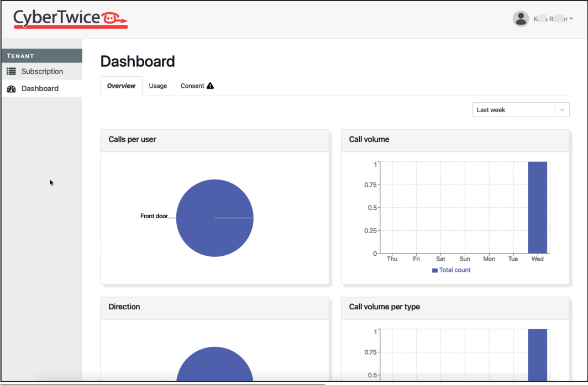Click the blue Total count legend swatch
This screenshot has height=385, width=588.
point(434,270)
